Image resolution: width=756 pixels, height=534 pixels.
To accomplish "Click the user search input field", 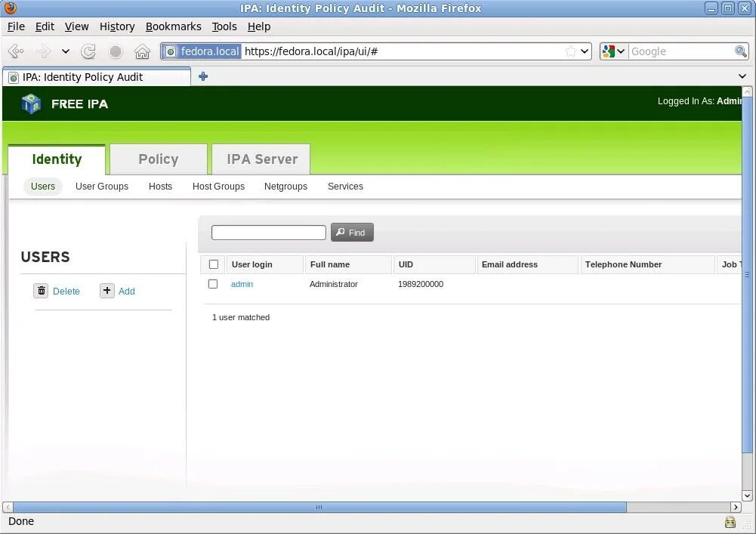I will pos(269,232).
